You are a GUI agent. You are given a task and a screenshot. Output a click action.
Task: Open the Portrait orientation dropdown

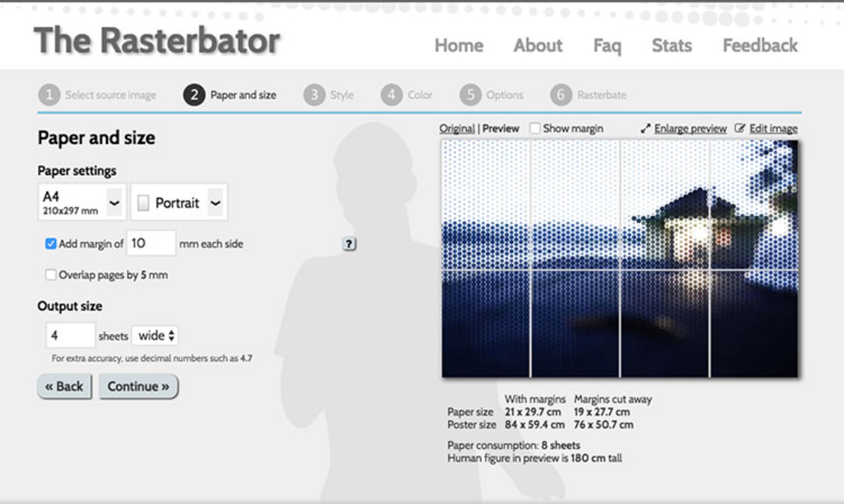coord(179,202)
